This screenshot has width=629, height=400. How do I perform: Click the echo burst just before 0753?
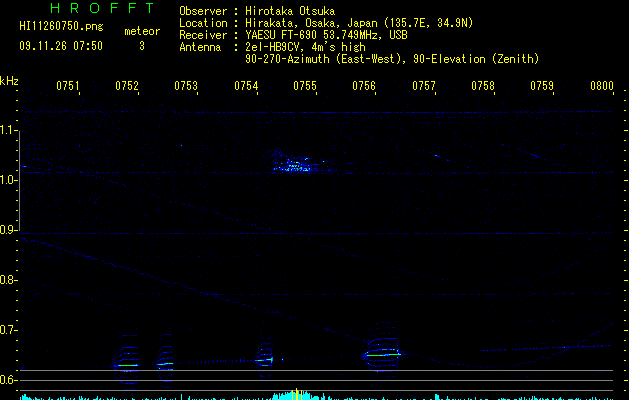tap(165, 364)
